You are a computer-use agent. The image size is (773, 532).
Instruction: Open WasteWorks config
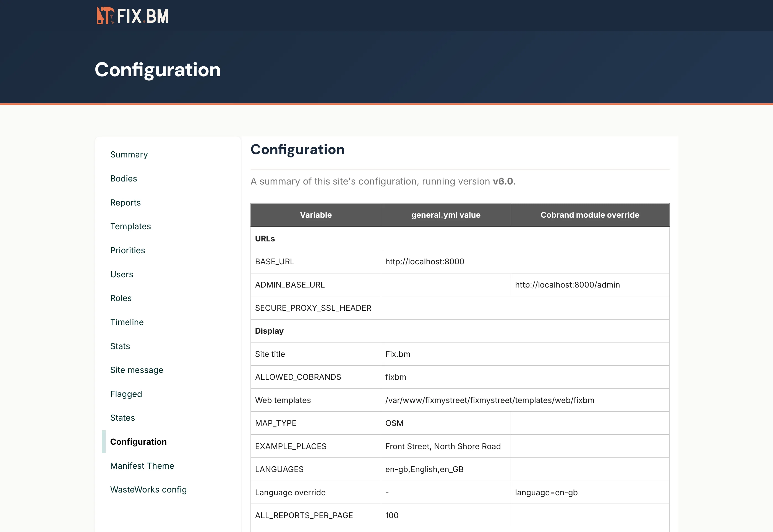tap(148, 489)
